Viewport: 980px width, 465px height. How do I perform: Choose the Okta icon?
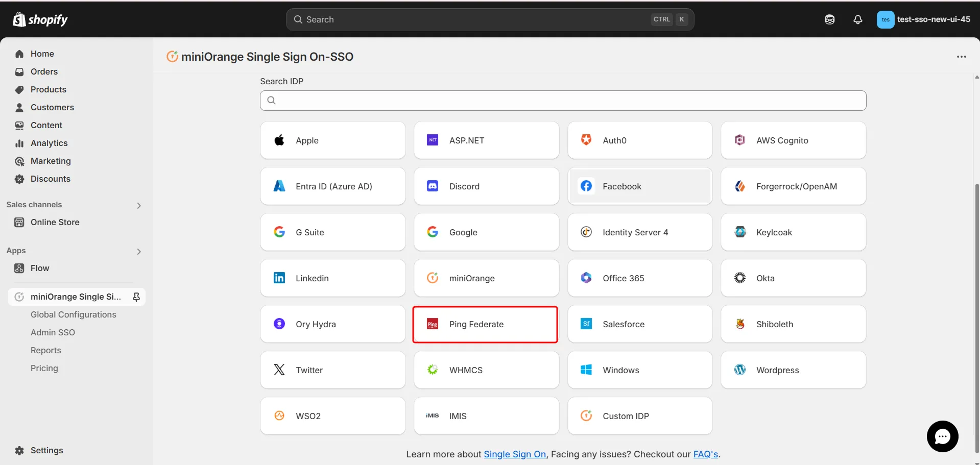(x=740, y=278)
